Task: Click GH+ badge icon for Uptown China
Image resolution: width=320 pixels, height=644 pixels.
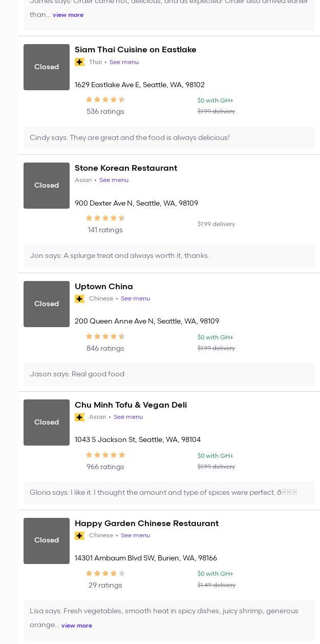Action: (80, 299)
